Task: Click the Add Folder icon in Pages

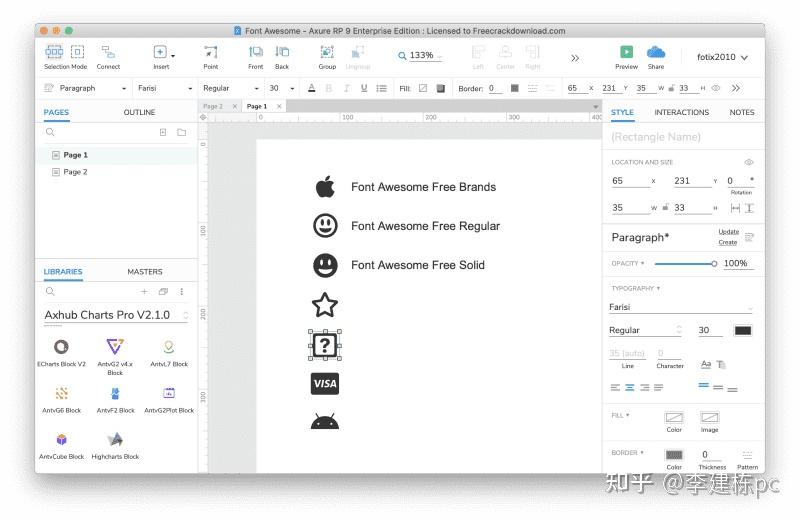Action: (x=182, y=132)
